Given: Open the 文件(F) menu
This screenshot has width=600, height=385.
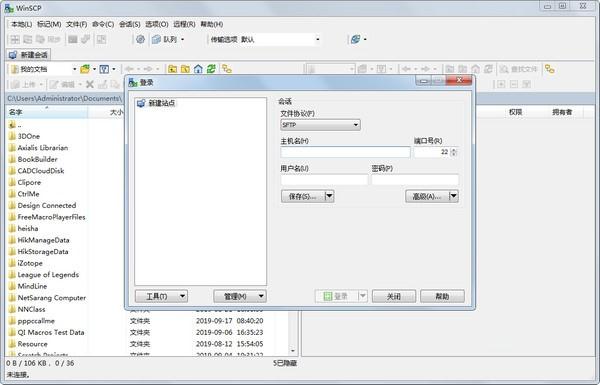Looking at the screenshot, I should click(x=77, y=24).
